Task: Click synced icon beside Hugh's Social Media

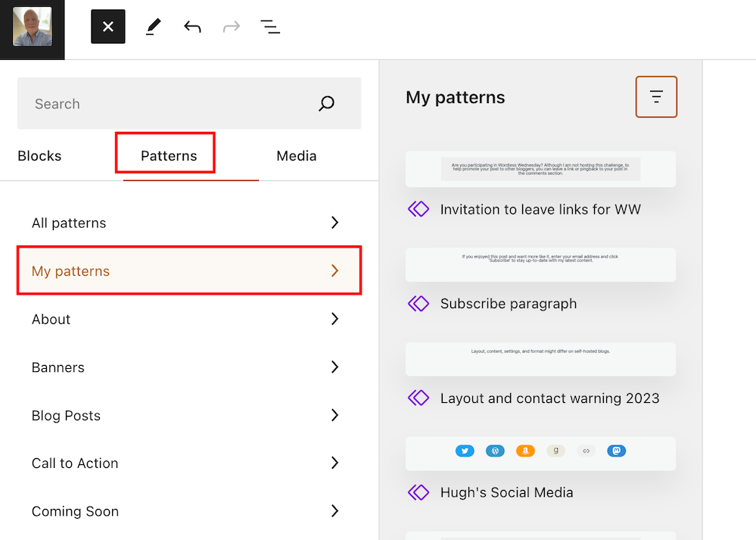Action: pyautogui.click(x=418, y=492)
